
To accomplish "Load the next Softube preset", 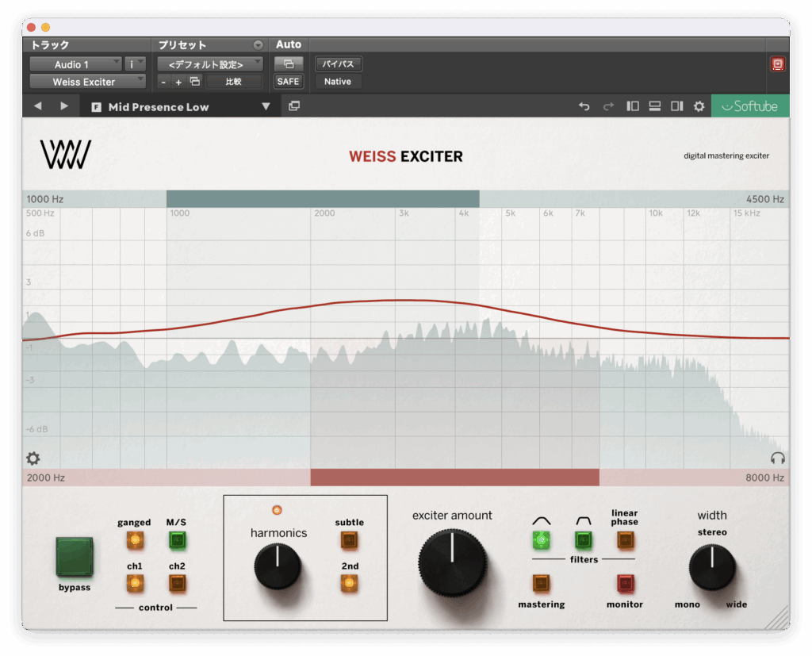I will tap(63, 106).
